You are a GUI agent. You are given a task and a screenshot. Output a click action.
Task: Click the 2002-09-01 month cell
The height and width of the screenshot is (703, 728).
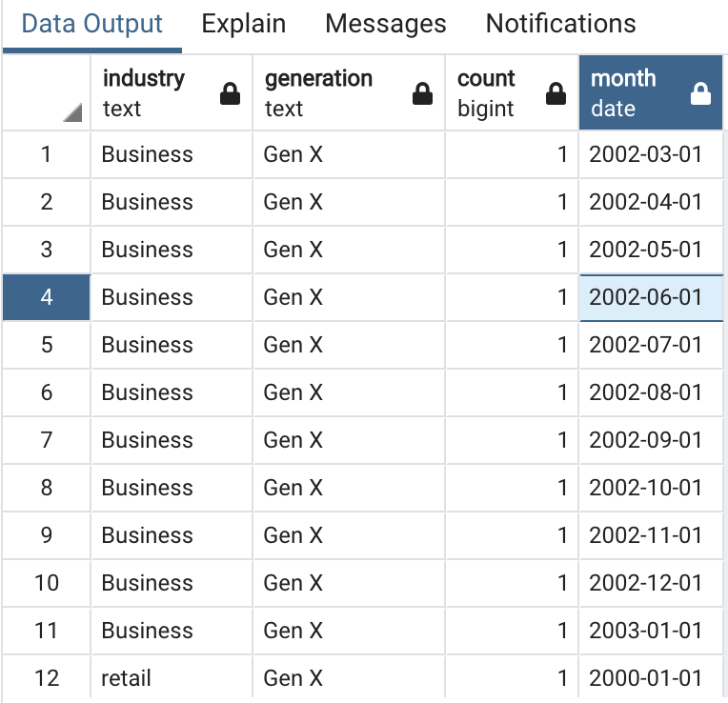[651, 440]
